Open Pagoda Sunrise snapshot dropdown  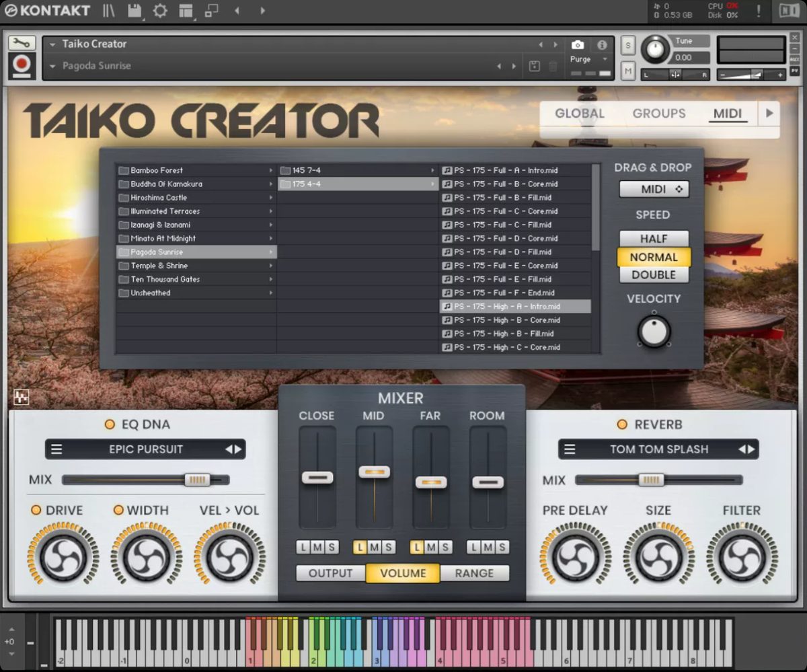[x=52, y=66]
